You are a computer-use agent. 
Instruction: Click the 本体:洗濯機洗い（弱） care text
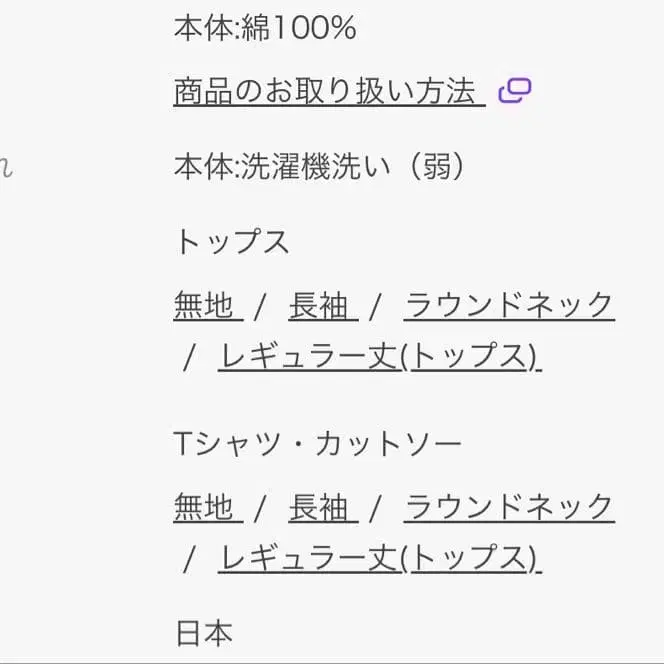320,167
